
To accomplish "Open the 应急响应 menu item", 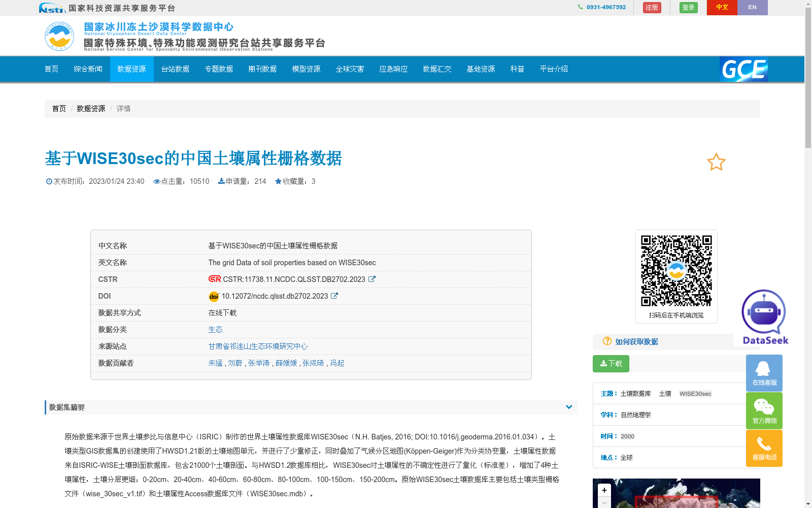I will [x=394, y=69].
